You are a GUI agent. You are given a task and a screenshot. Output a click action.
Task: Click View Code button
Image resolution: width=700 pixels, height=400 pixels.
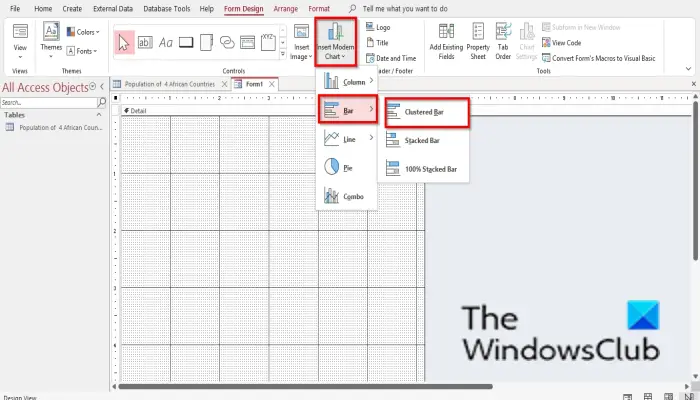(562, 43)
